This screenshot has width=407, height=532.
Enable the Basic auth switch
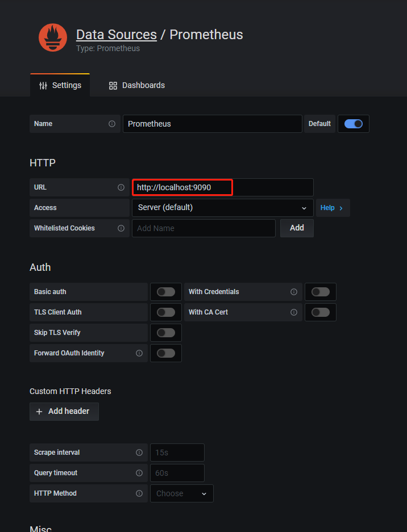coord(166,292)
